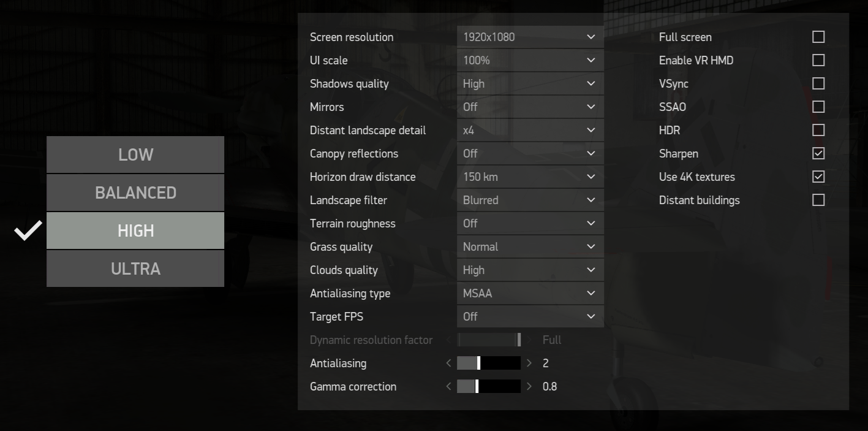Open the Screen resolution dropdown
This screenshot has width=868, height=431.
click(x=530, y=37)
